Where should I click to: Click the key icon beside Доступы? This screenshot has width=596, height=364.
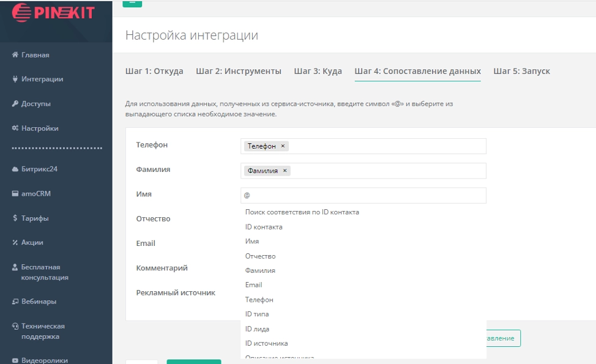coord(15,104)
